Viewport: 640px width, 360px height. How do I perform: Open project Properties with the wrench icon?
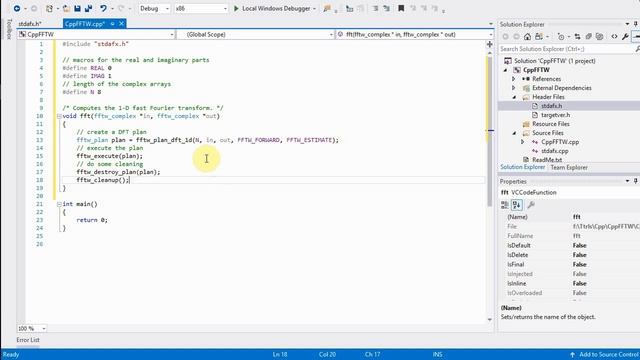pos(625,37)
